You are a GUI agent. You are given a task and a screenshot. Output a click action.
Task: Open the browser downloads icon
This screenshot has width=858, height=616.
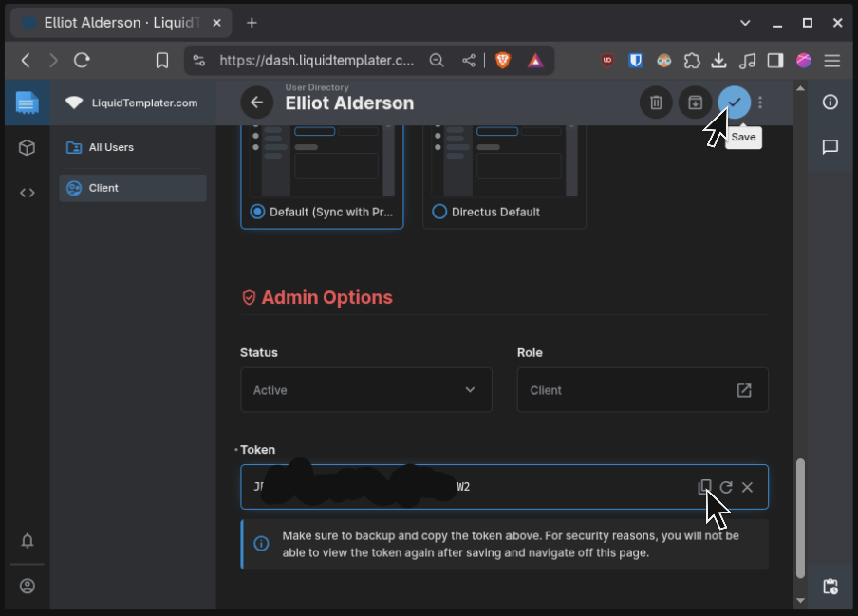pos(718,60)
